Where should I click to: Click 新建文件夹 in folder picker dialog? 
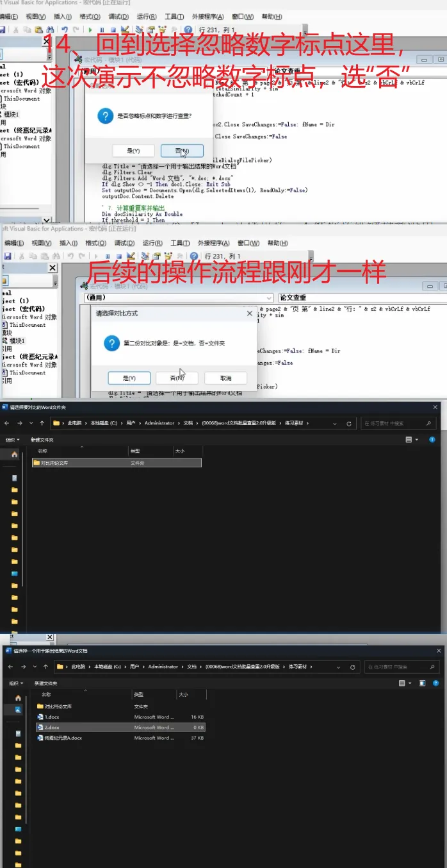tap(42, 440)
